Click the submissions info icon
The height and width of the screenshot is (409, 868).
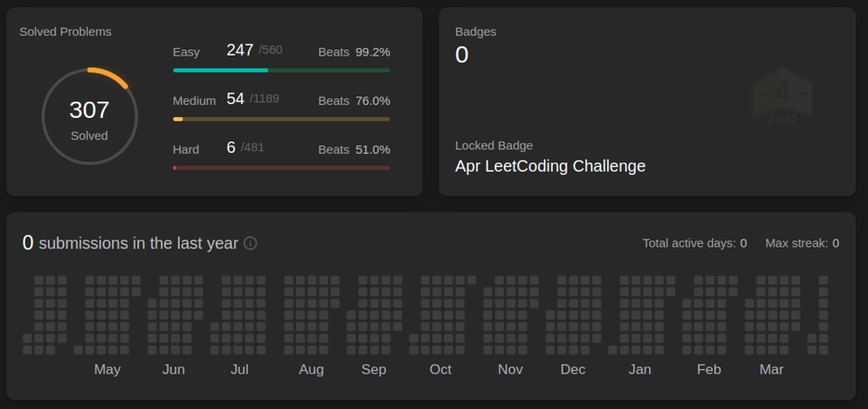[x=250, y=243]
